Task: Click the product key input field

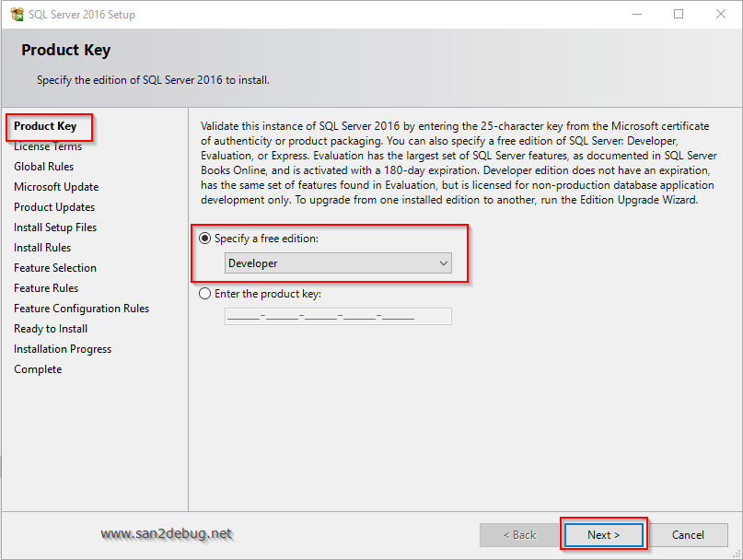Action: pos(338,316)
